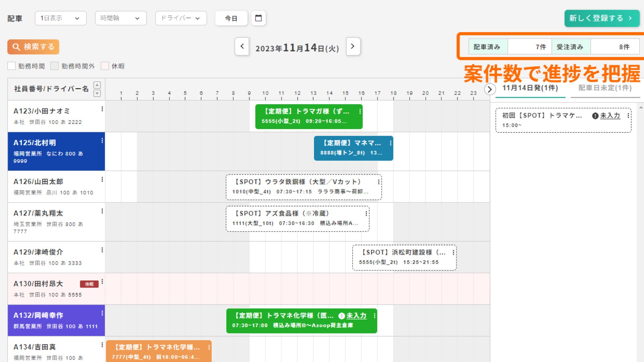
Task: Open kebab menu on ウラタ鉄鋼様 SPOT card
Action: coord(379,182)
